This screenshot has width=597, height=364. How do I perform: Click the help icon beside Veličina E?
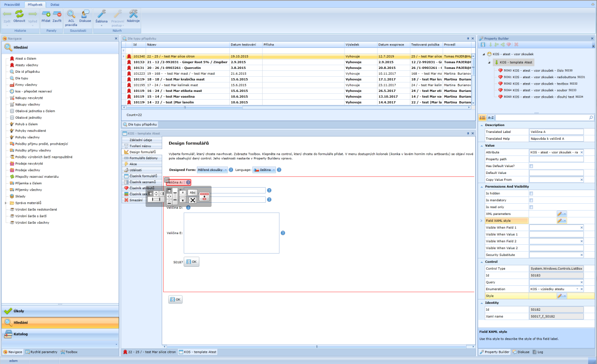coord(283,233)
